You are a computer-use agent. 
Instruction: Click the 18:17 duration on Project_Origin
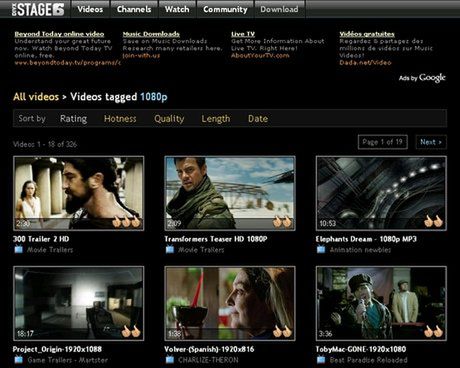point(25,334)
